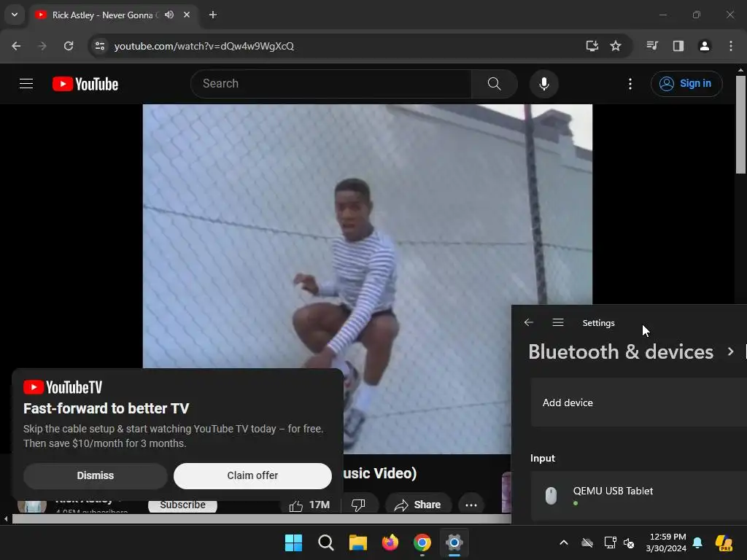747x560 pixels.
Task: Subscribe to Rick Astley channel
Action: (182, 505)
